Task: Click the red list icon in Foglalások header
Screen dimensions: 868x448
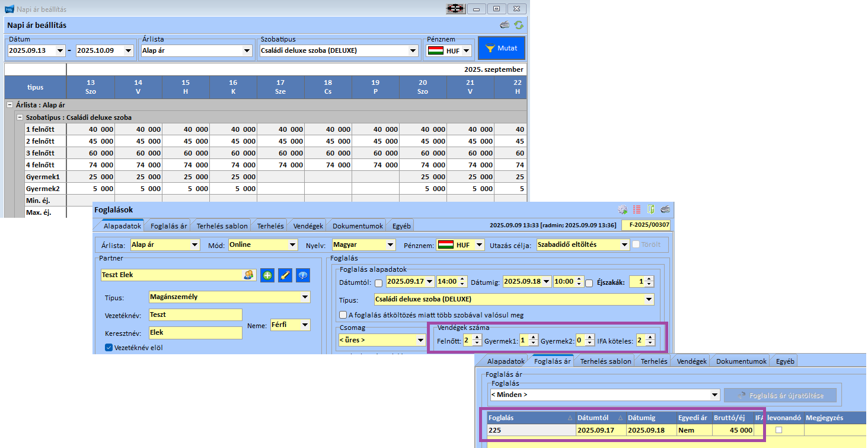Action: click(x=637, y=209)
